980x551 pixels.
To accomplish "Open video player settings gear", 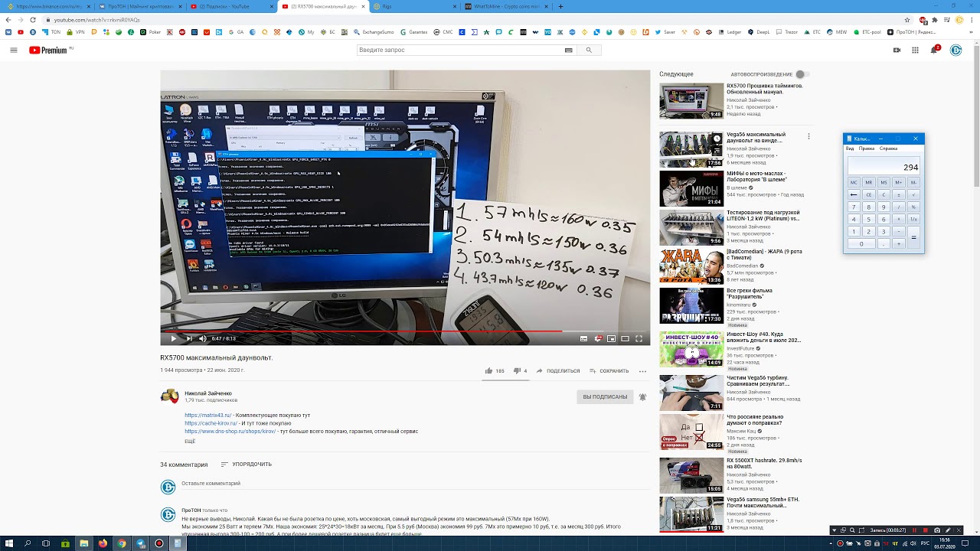I will tap(598, 338).
